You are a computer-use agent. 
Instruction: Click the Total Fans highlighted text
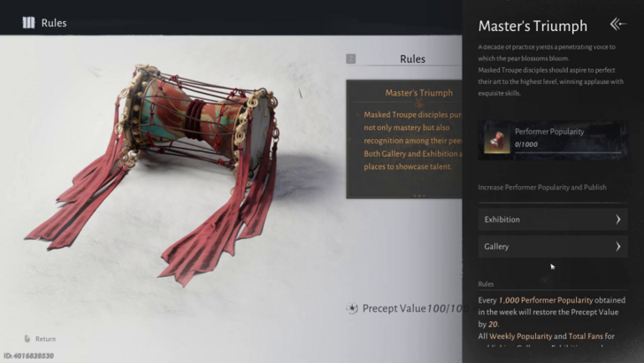click(x=586, y=336)
